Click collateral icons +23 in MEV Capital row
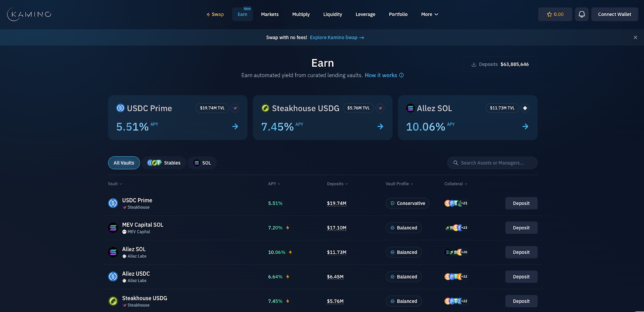Screen dimensions: 644x312 pos(456,228)
